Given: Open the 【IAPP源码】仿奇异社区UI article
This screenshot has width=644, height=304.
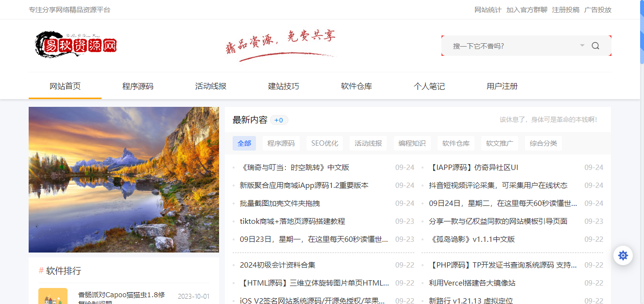Looking at the screenshot, I should [474, 168].
